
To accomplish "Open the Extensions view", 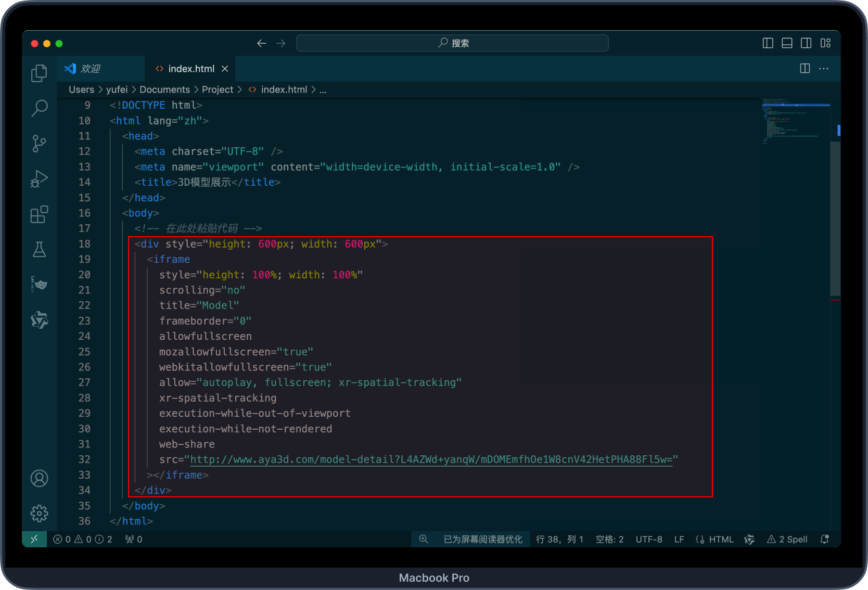I will click(39, 214).
